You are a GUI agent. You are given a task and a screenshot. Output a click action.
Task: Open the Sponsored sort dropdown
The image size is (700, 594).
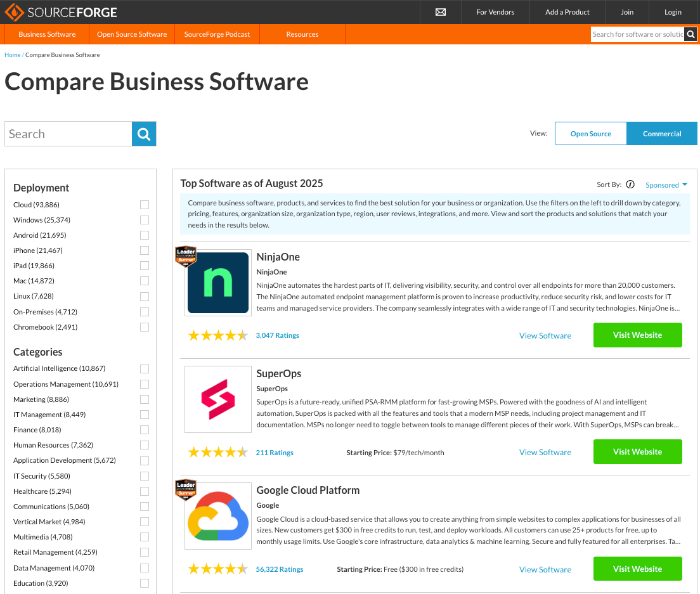point(666,184)
